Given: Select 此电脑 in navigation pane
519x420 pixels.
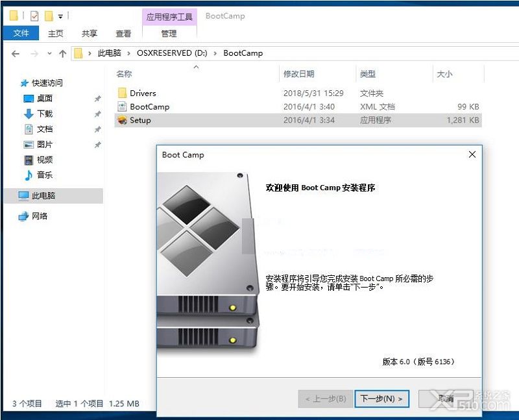Looking at the screenshot, I should (53, 196).
